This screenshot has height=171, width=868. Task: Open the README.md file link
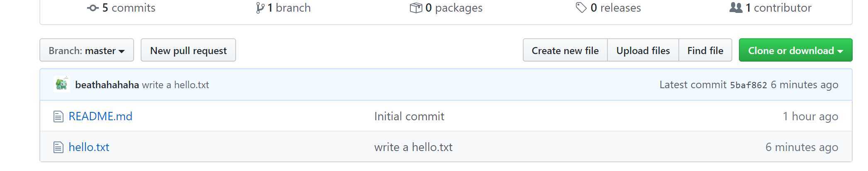pyautogui.click(x=100, y=116)
